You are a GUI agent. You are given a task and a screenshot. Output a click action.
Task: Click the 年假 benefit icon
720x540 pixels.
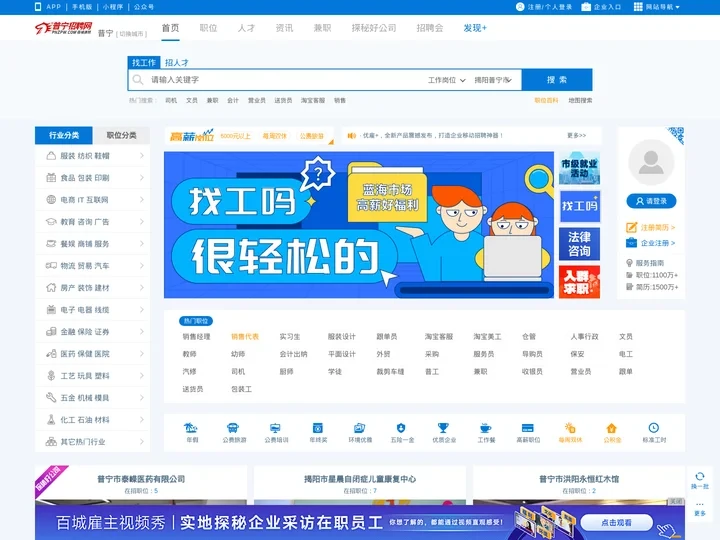click(x=191, y=428)
